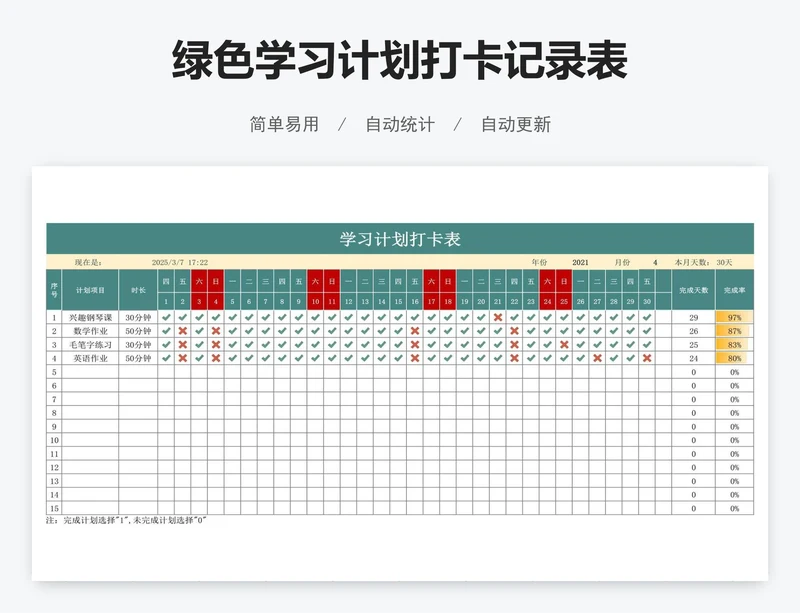Select the 英语作业 plan item cell

click(x=90, y=358)
